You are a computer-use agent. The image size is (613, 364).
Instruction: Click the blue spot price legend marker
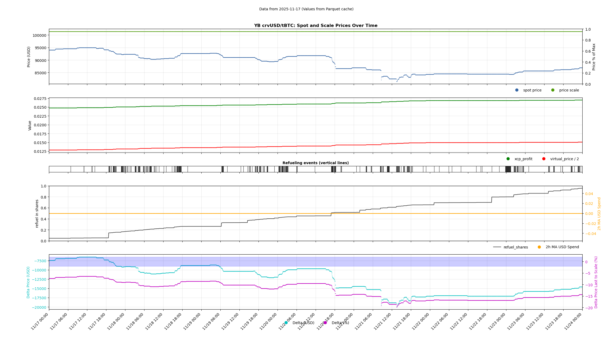[x=517, y=90]
